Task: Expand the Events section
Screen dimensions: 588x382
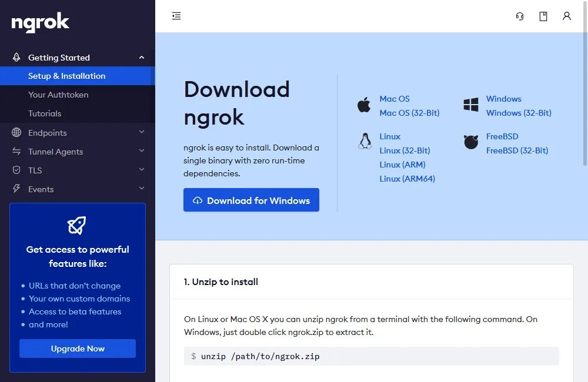Action: click(141, 189)
